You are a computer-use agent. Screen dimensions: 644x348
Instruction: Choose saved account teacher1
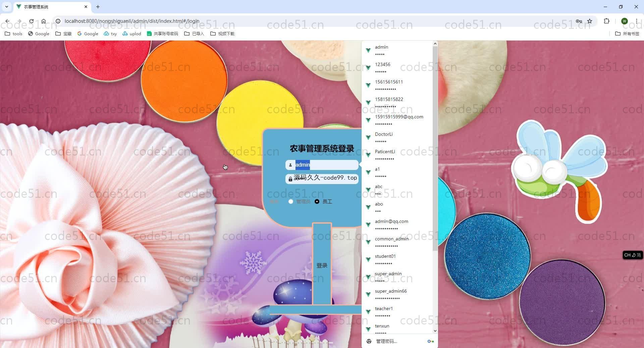click(397, 312)
